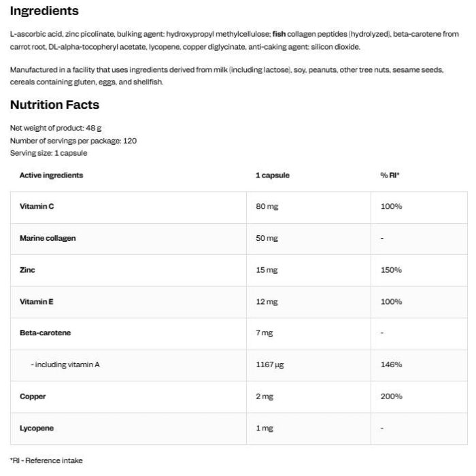Screen dimensions: 476x476
Task: Select the Vitamin C row label
Action: coord(37,207)
